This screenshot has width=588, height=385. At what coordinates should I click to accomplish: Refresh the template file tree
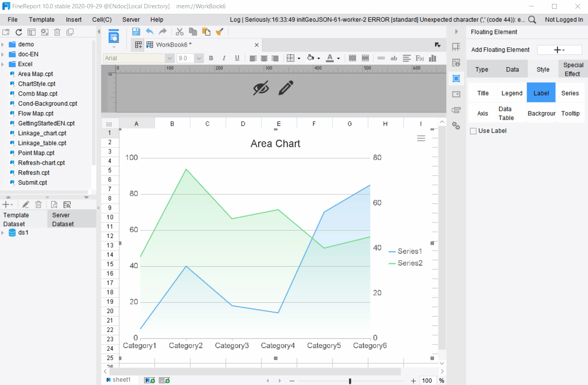pos(19,32)
